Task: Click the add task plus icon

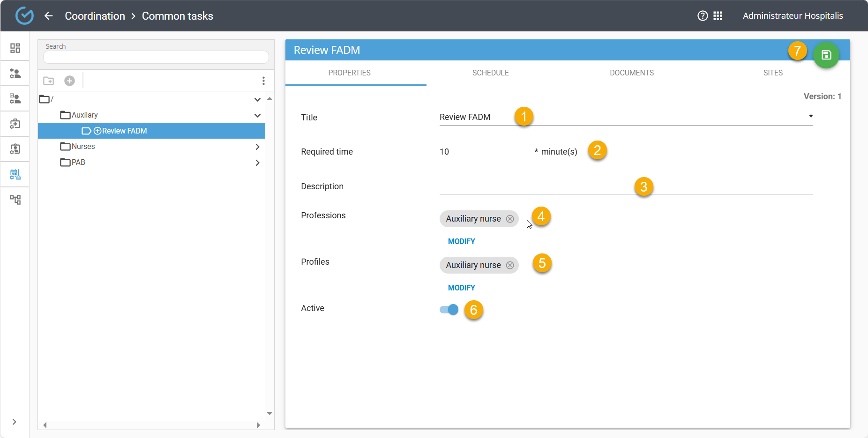Action: click(69, 81)
